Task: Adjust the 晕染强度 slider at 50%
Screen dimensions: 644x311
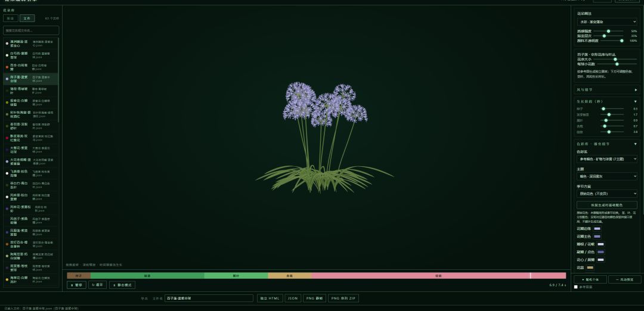Action: point(608,31)
